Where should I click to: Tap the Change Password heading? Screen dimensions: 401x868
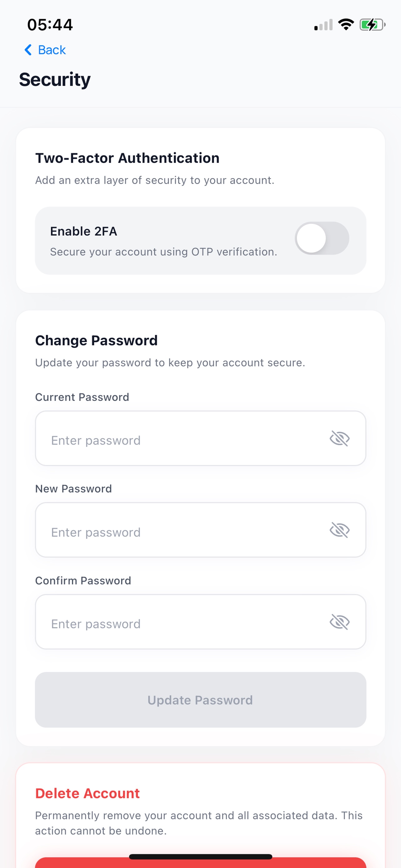96,341
